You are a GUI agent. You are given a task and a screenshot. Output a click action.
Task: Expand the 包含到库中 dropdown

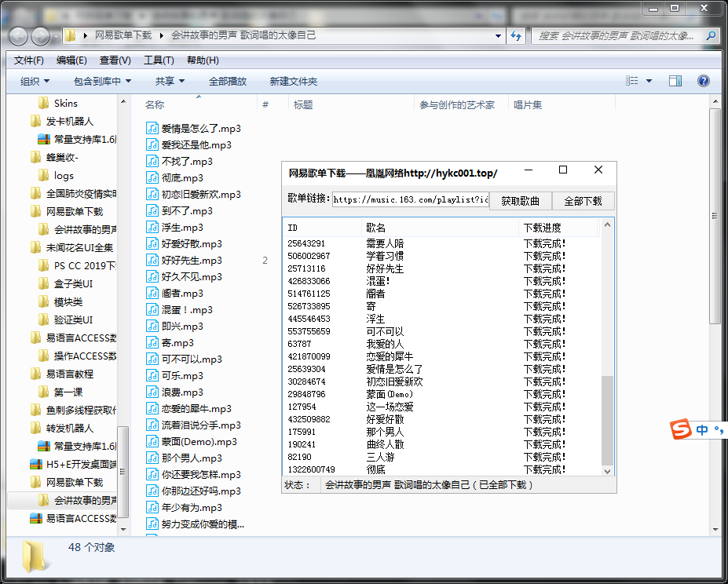click(102, 81)
